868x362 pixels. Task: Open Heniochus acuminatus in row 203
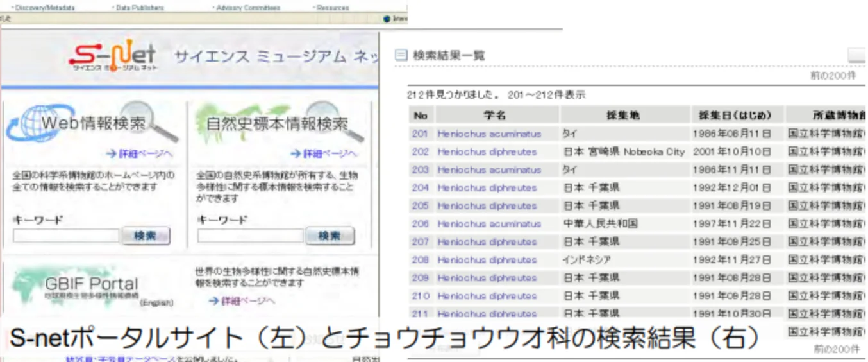pos(489,170)
